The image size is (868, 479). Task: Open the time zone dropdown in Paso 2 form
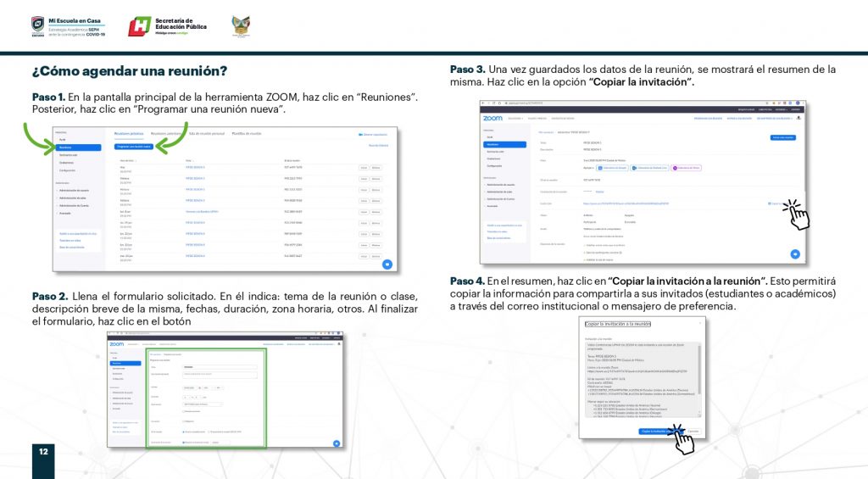pyautogui.click(x=203, y=404)
